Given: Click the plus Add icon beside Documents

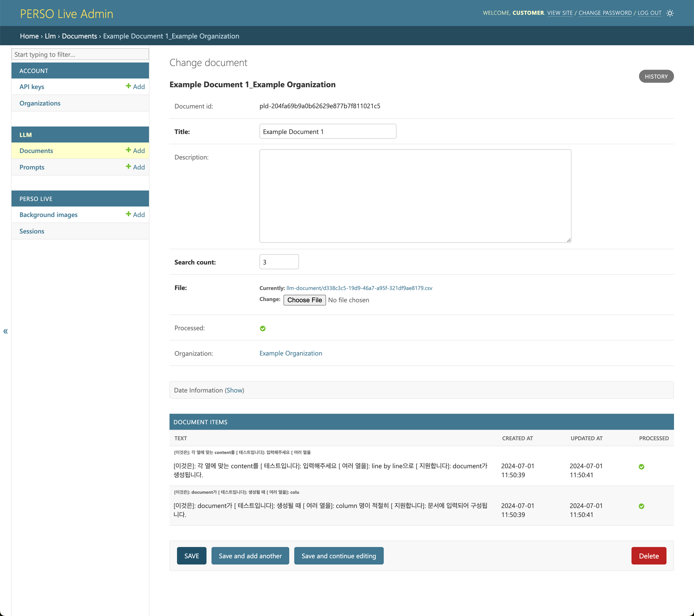Looking at the screenshot, I should 128,150.
